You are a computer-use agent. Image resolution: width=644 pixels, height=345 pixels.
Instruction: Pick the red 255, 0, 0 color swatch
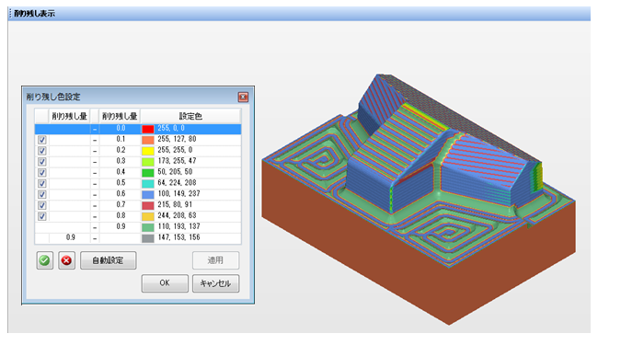(148, 129)
